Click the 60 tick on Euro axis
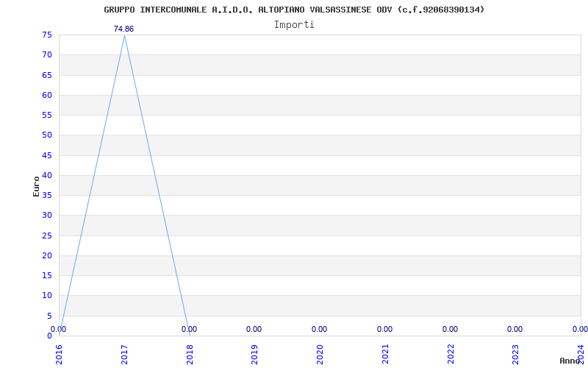The image size is (588, 368). 47,95
